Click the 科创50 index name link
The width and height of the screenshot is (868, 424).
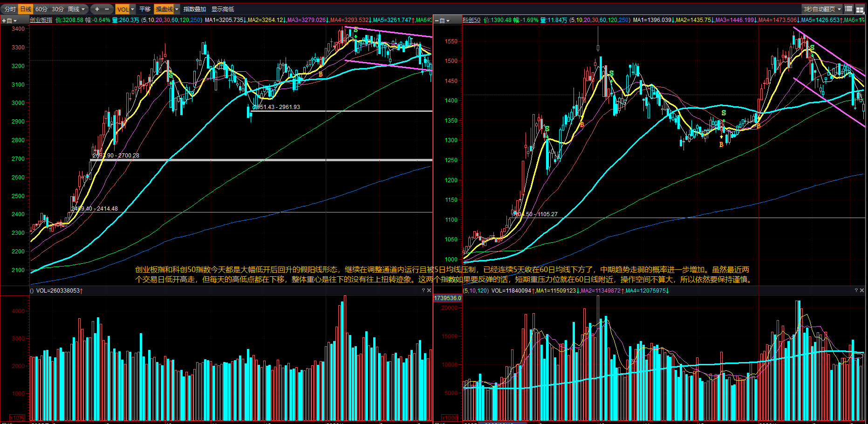(471, 20)
